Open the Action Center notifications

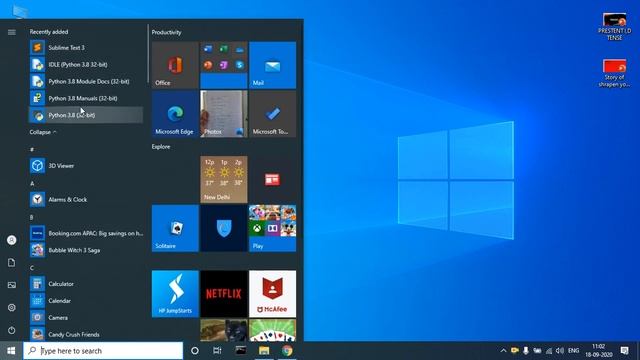(x=624, y=351)
